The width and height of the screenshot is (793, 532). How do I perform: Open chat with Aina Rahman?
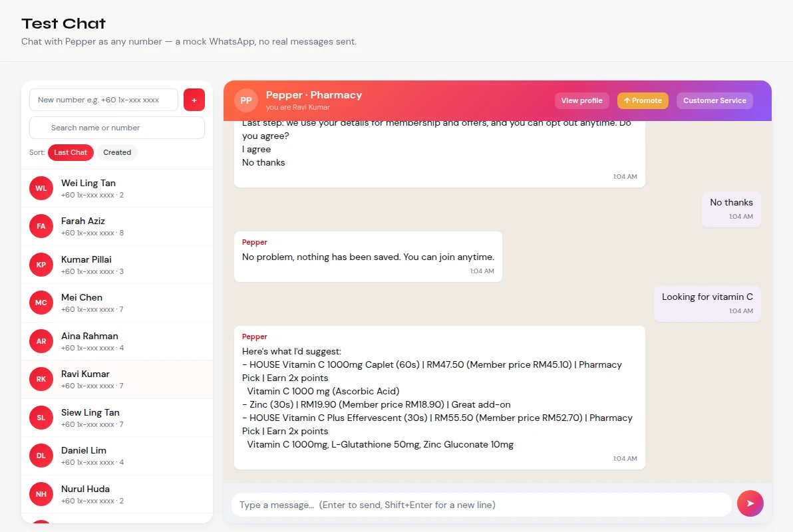pos(117,341)
